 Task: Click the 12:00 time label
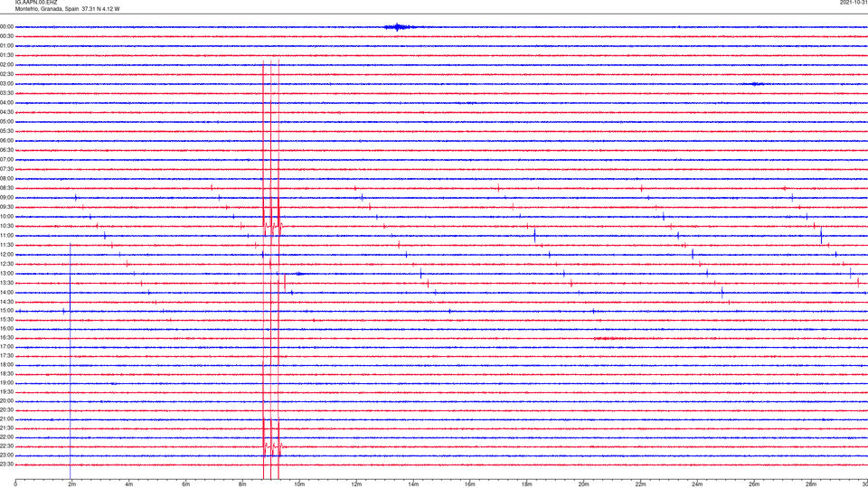coord(6,255)
